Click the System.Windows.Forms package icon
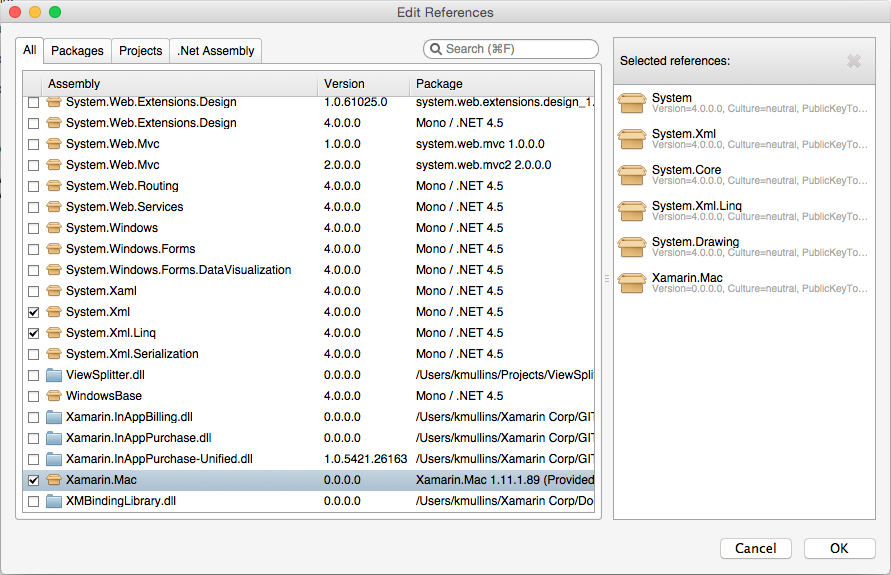 coord(54,249)
